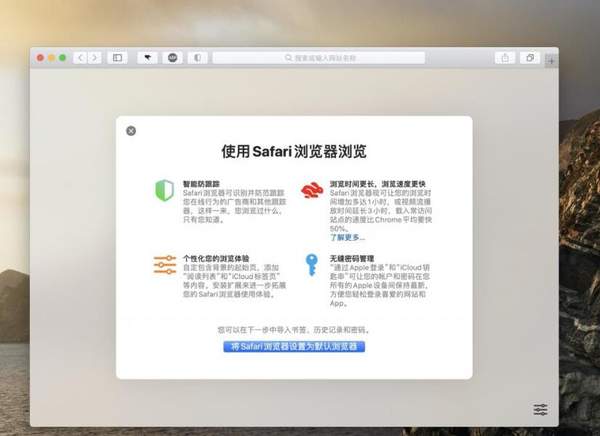Open the privacy shield toolbar icon
The height and width of the screenshot is (436, 600).
tap(197, 58)
